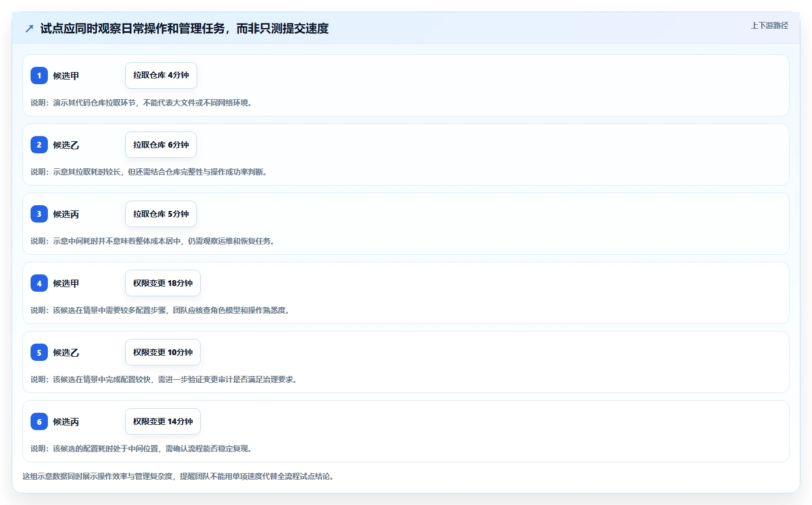Viewport: 812px width, 505px height.
Task: Click 候选乙 label in row 5
Action: pos(66,352)
